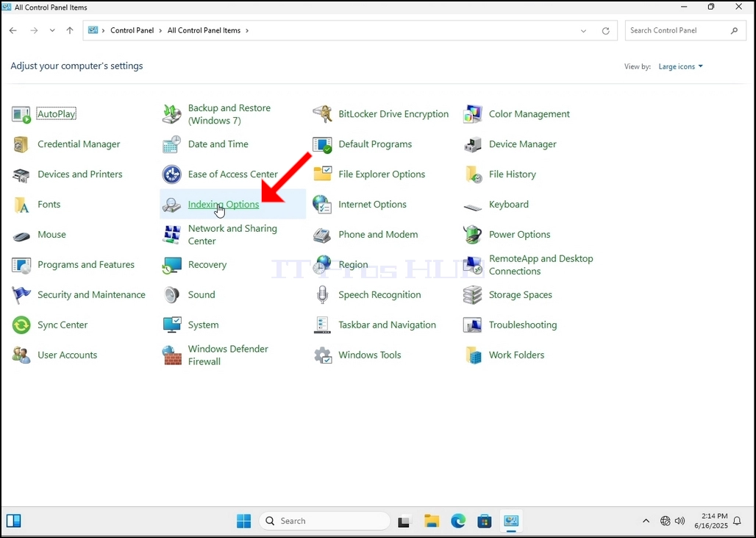Open the Windows Start button
Image resolution: width=756 pixels, height=538 pixels.
point(244,521)
